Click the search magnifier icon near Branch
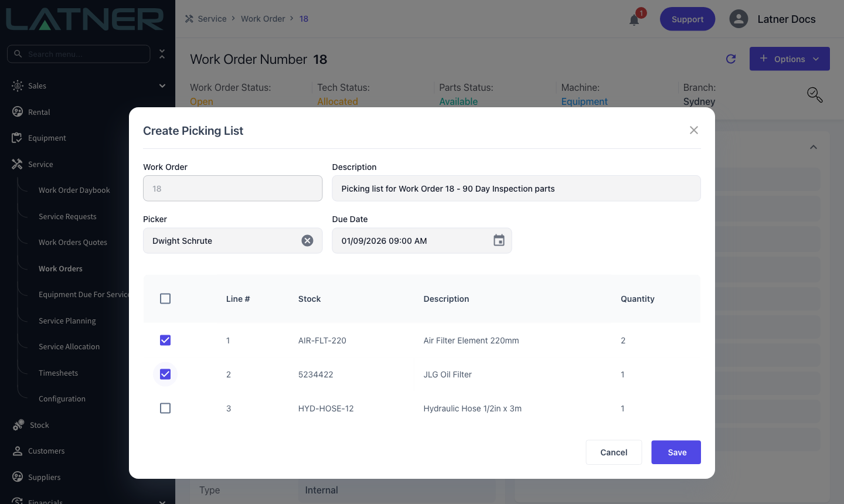 click(815, 94)
